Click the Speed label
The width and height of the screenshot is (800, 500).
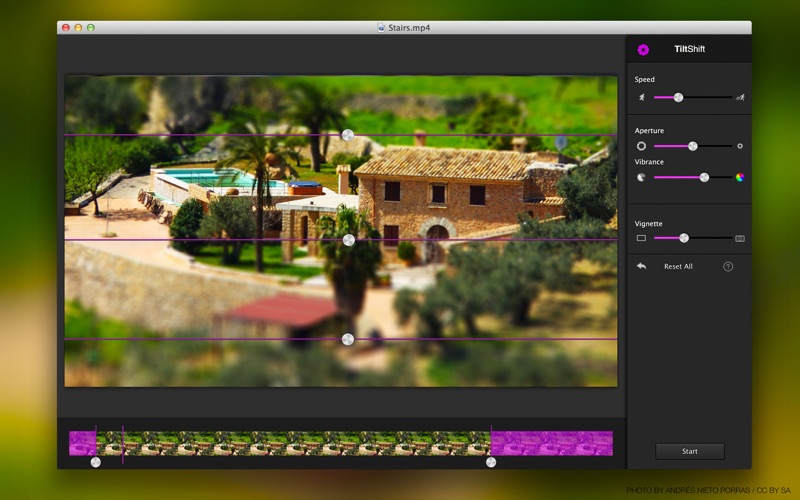pyautogui.click(x=644, y=79)
